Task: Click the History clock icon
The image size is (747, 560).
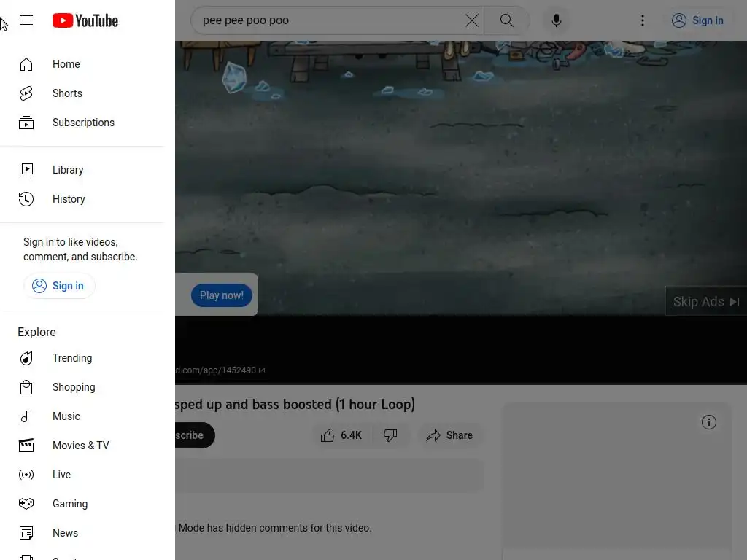Action: 26,199
